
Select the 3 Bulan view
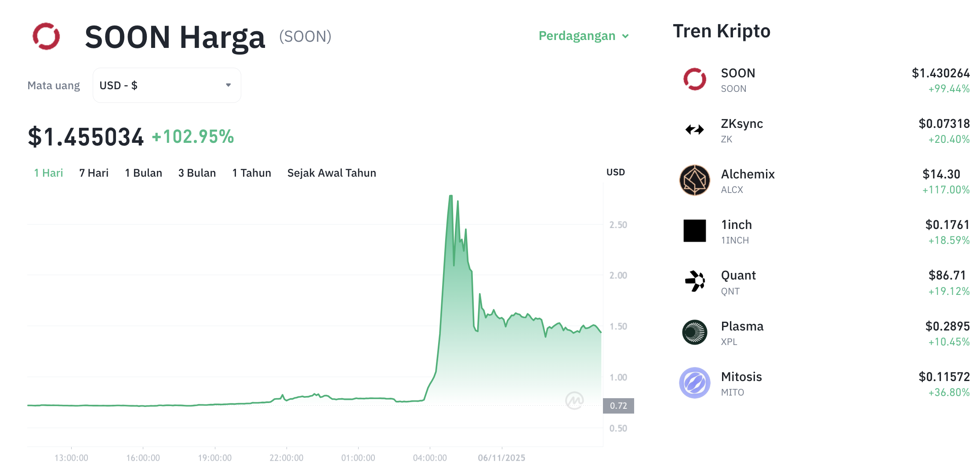197,173
